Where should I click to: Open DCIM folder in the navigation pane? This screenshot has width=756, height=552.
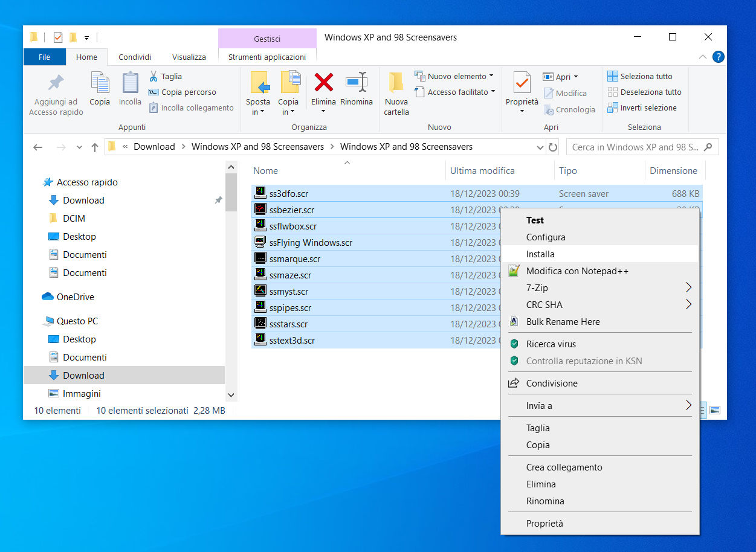coord(73,219)
